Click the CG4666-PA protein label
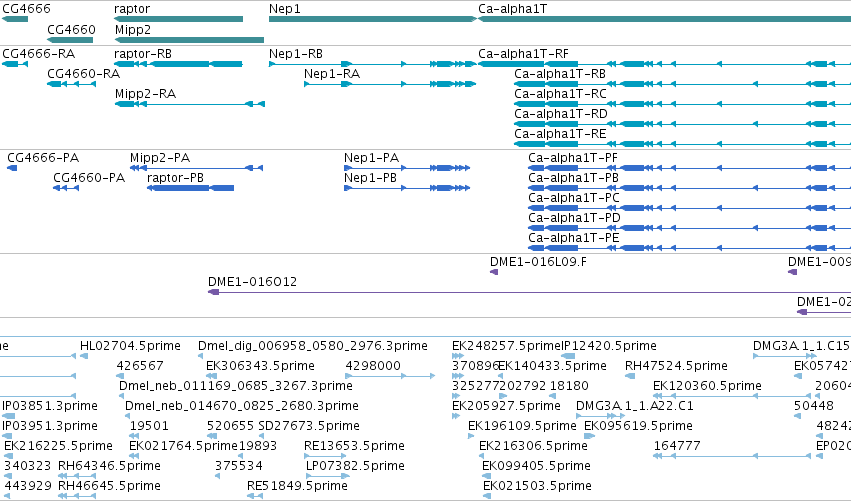This screenshot has height=501, width=851. click(43, 158)
